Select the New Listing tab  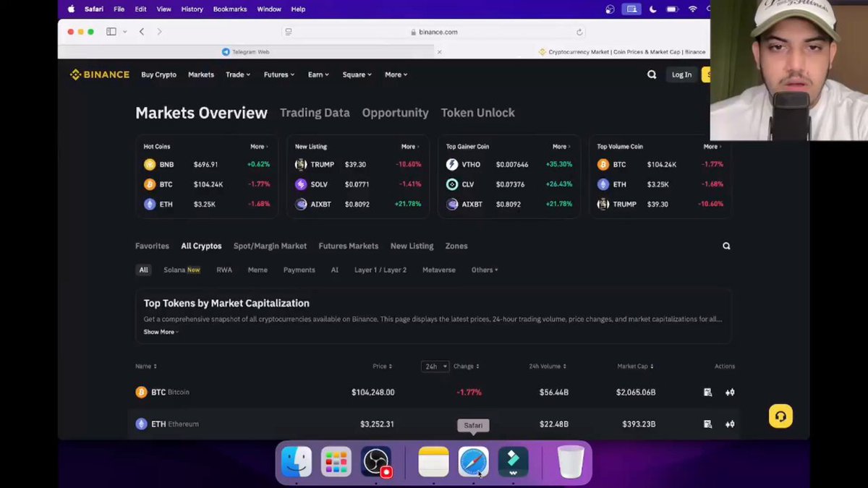coord(412,246)
